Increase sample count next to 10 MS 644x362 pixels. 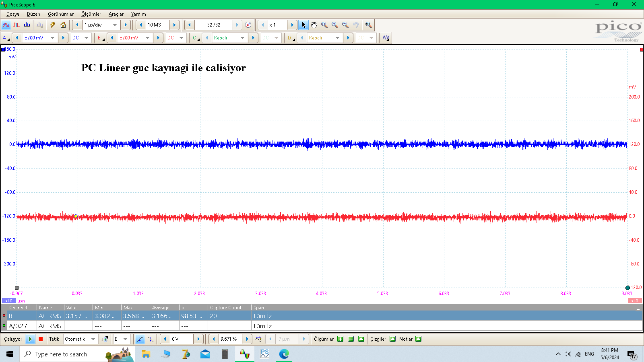pos(174,25)
